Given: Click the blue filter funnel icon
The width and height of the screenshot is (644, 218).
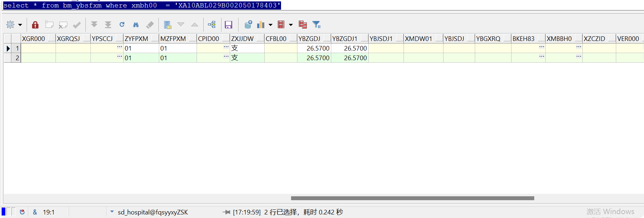Looking at the screenshot, I should pyautogui.click(x=316, y=25).
